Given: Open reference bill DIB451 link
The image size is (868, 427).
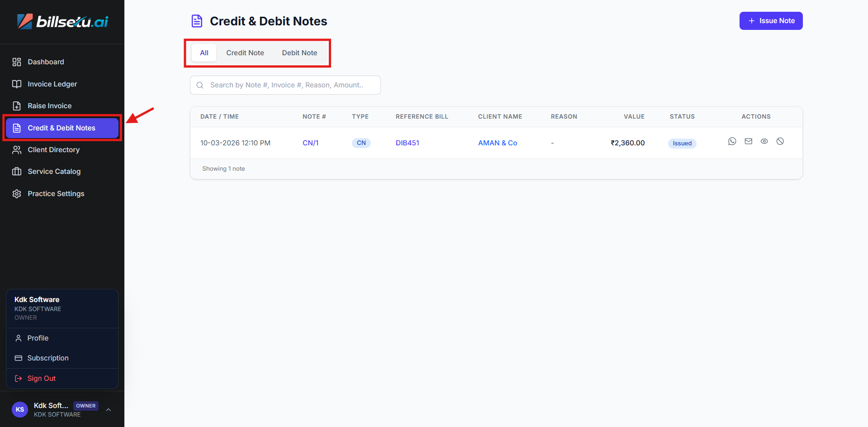Looking at the screenshot, I should [407, 143].
